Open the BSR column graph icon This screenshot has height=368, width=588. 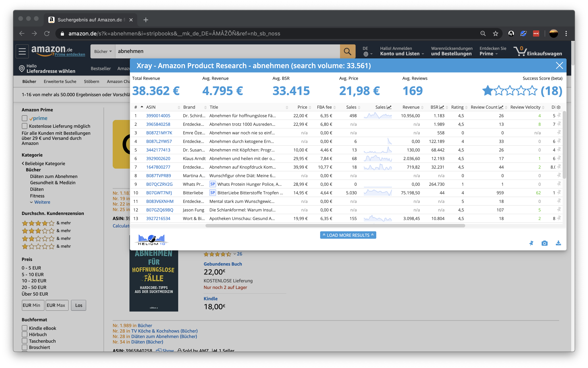(442, 107)
